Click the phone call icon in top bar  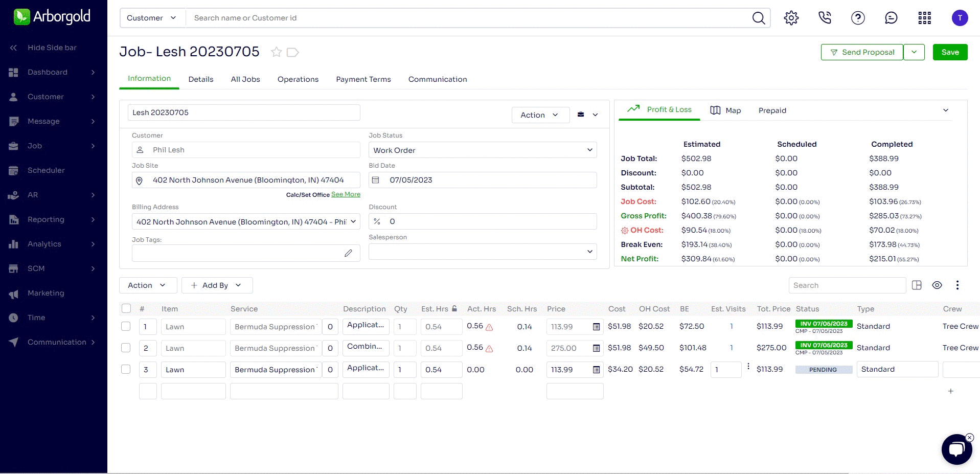[x=824, y=17]
